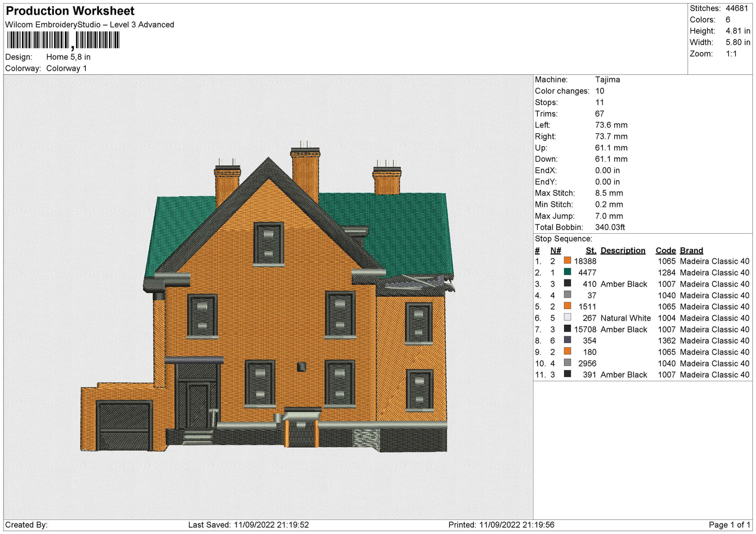This screenshot has height=534, width=756.
Task: Click code 1004 in stop row 6
Action: [667, 318]
